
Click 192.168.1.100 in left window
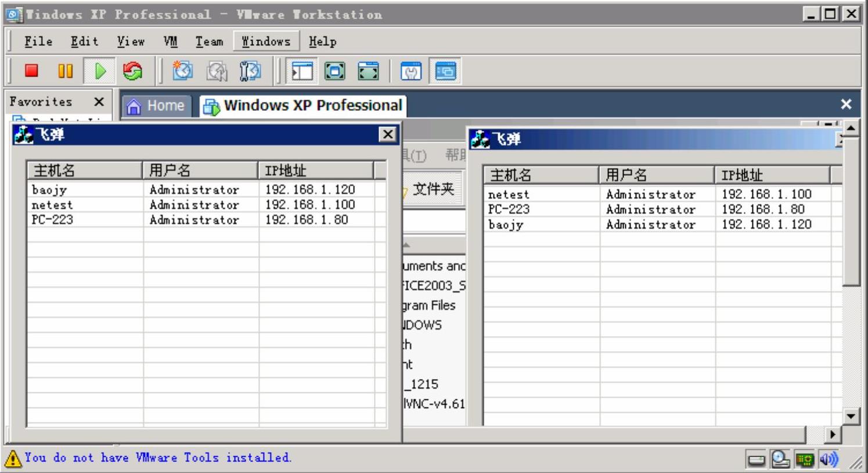[310, 205]
